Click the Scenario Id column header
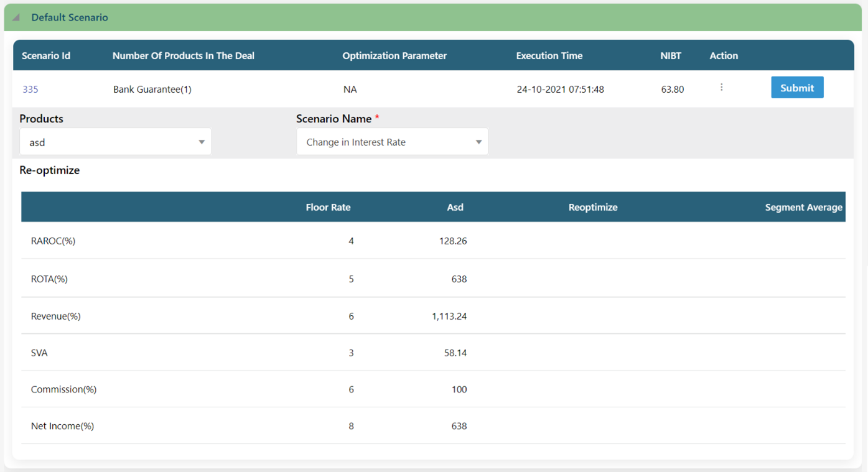Screen dimensions: 868x472 point(46,55)
